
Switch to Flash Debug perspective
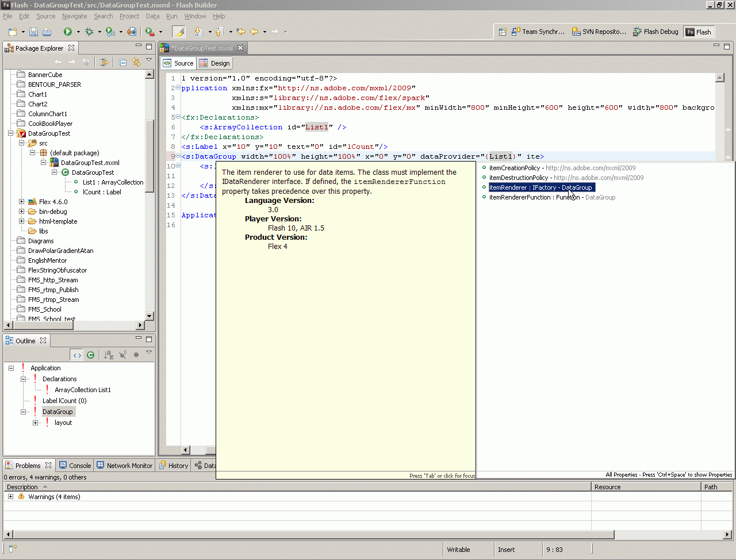[x=655, y=32]
